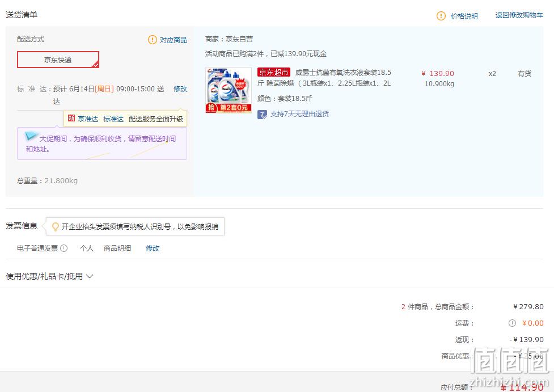Click the 商品明细 invoice content text
The image size is (554, 392).
117,248
